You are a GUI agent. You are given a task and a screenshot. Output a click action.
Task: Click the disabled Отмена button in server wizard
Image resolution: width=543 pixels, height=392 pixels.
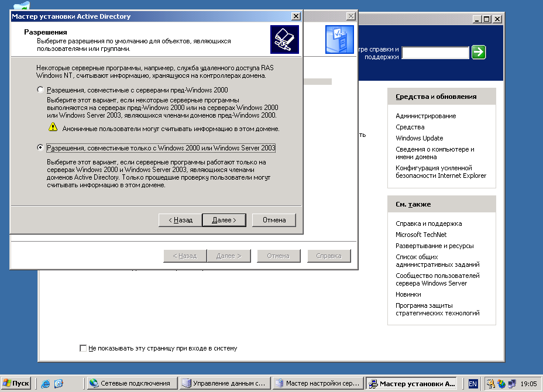pos(278,256)
